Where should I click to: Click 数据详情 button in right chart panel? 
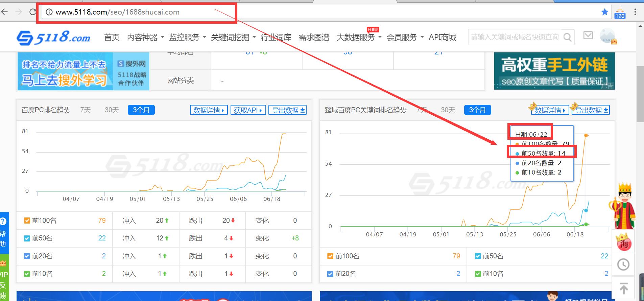click(x=550, y=110)
